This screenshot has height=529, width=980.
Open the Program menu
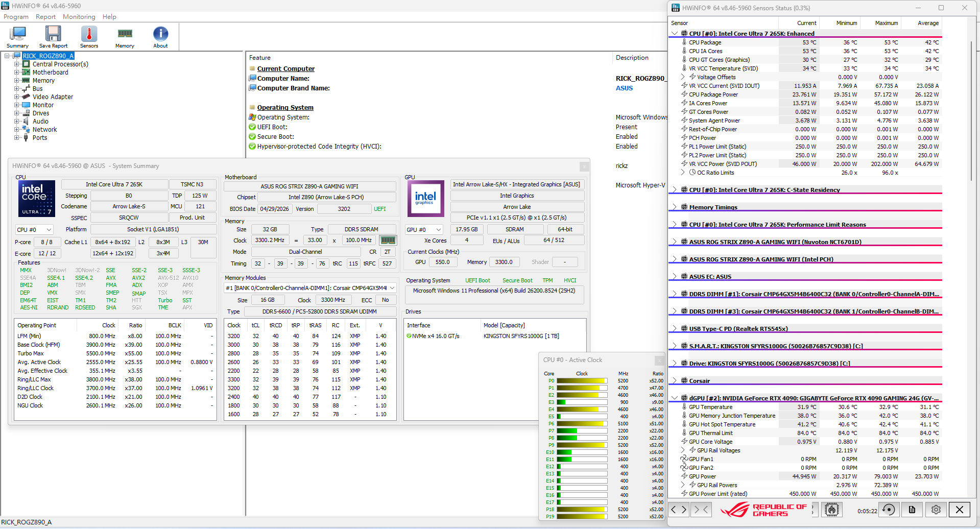[x=16, y=17]
